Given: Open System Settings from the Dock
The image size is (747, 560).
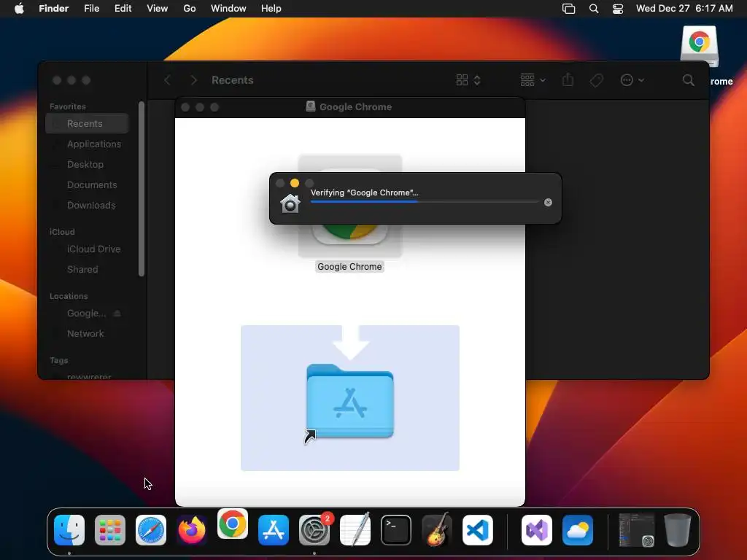Looking at the screenshot, I should coord(314,530).
